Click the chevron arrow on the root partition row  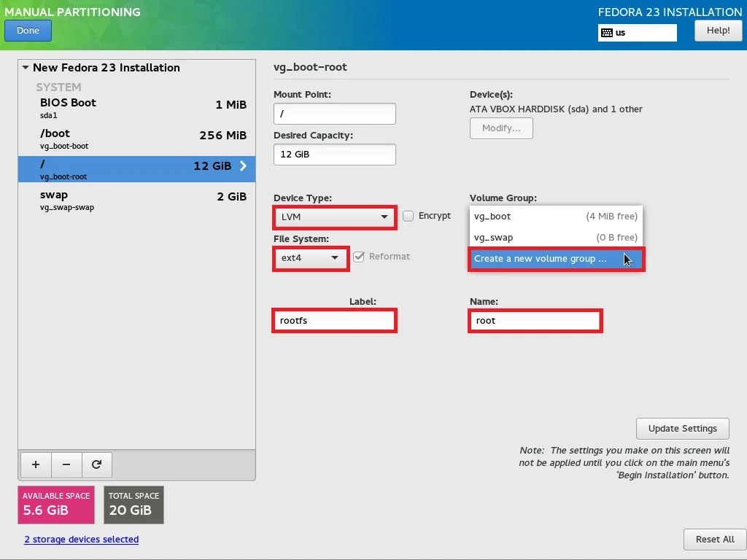tap(244, 166)
